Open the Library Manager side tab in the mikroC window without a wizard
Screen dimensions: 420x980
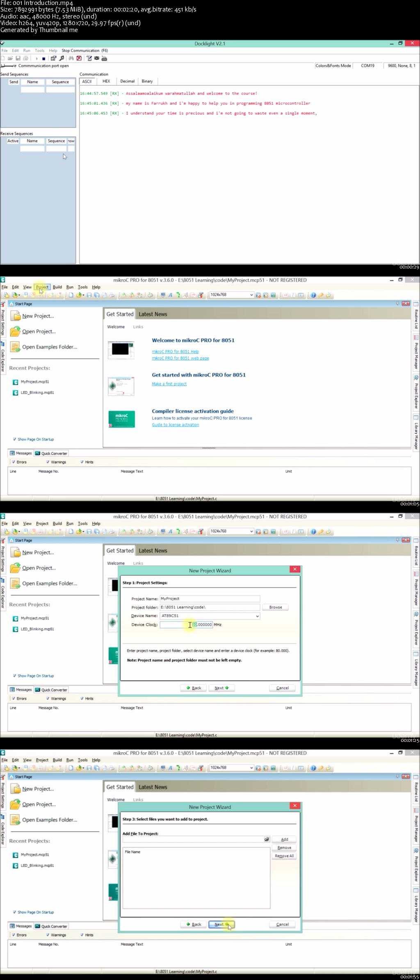click(416, 433)
